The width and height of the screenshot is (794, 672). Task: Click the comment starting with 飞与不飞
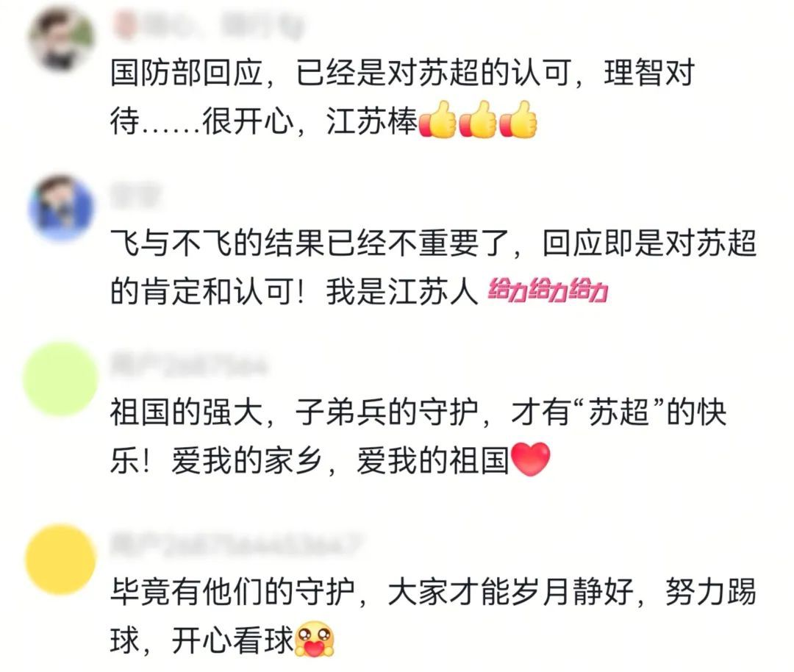pyautogui.click(x=434, y=267)
